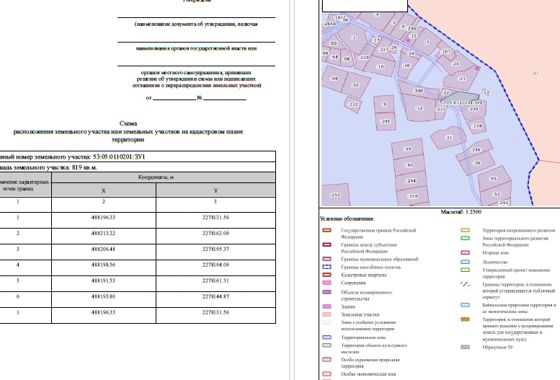Click parcel '346' on the map
The width and height of the screenshot is (560, 380).
(x=419, y=91)
